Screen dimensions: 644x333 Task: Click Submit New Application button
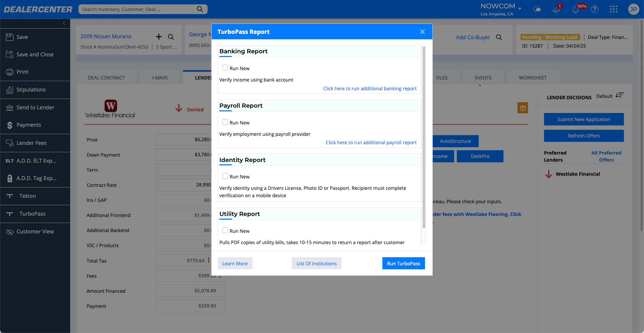click(x=584, y=119)
